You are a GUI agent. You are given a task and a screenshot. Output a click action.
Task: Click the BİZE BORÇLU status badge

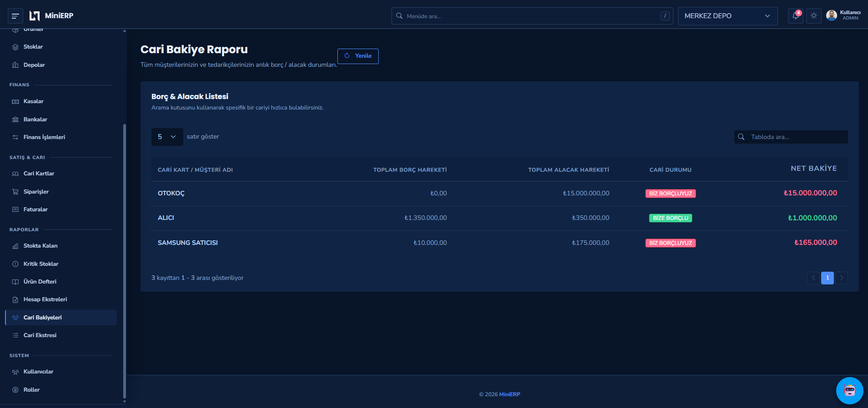(671, 218)
